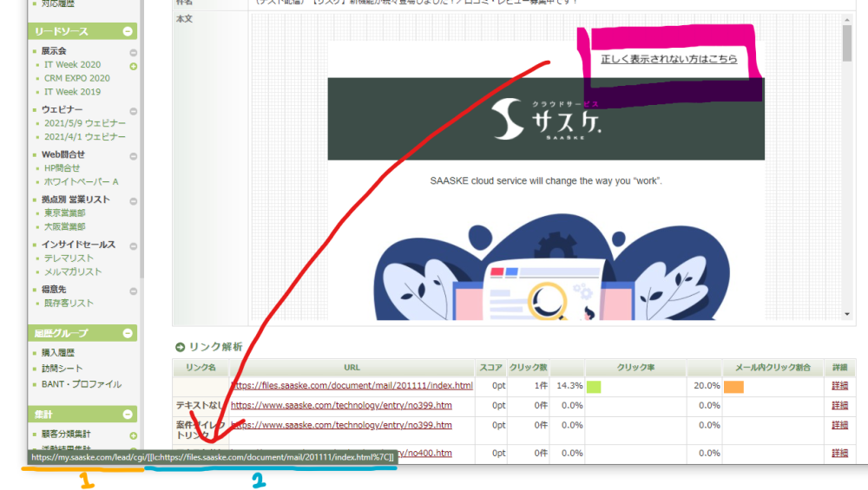Image resolution: width=868 pixels, height=490 pixels.
Task: Open 顧客分類集計 in the 集計 section
Action: tap(66, 434)
